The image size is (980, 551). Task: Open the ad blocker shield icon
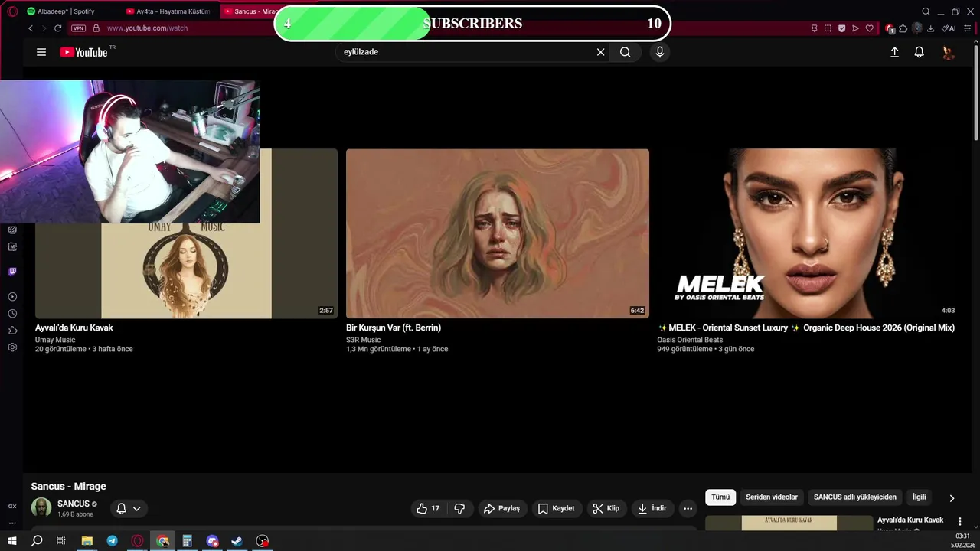click(x=841, y=28)
